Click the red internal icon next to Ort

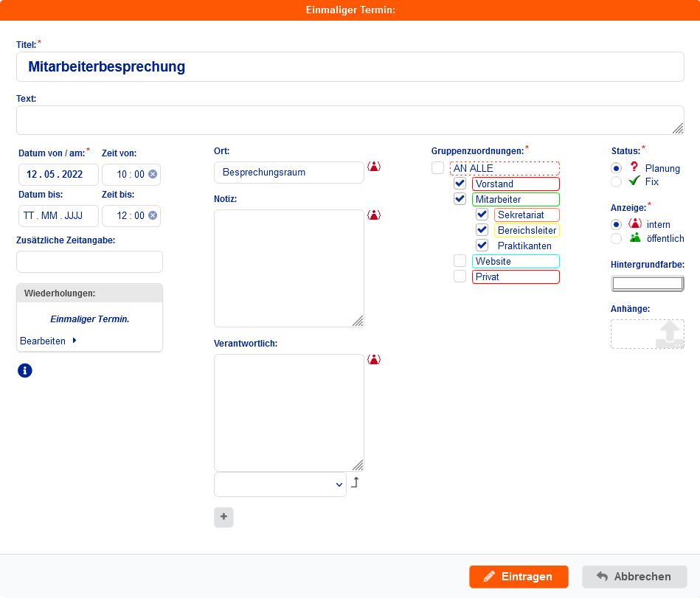[374, 167]
